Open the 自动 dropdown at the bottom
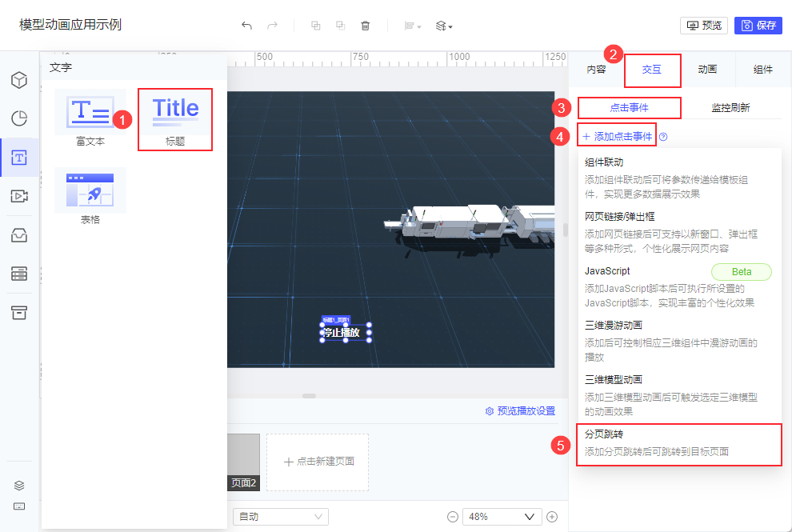The width and height of the screenshot is (792, 532). point(280,516)
